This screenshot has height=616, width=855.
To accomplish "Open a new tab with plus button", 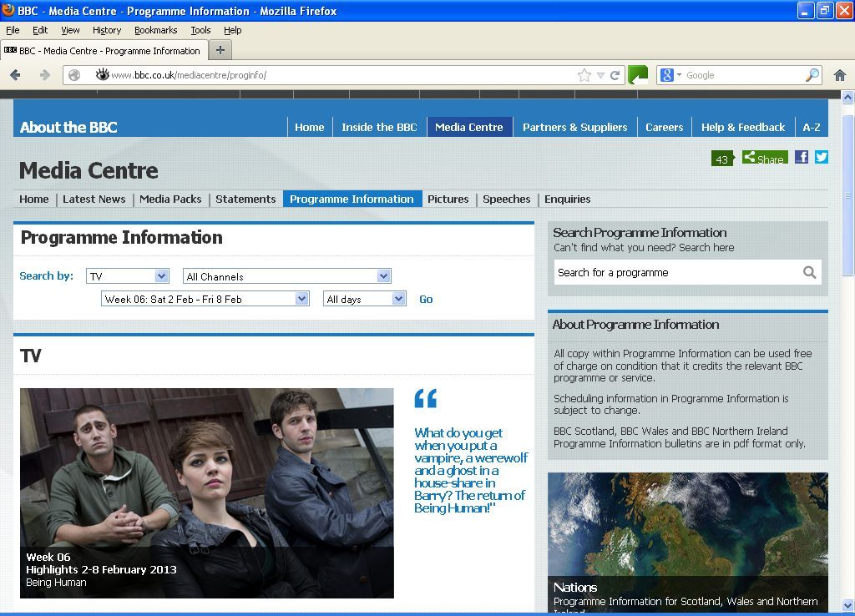I will 220,50.
